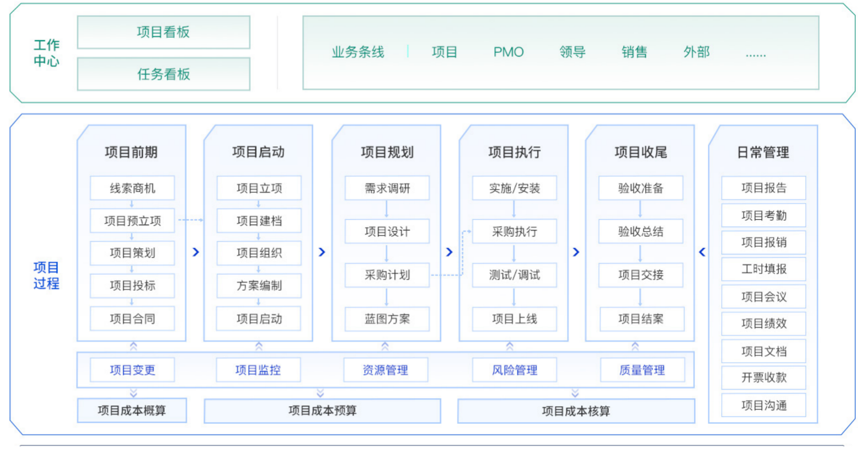Click the 质量管理 box

click(642, 370)
